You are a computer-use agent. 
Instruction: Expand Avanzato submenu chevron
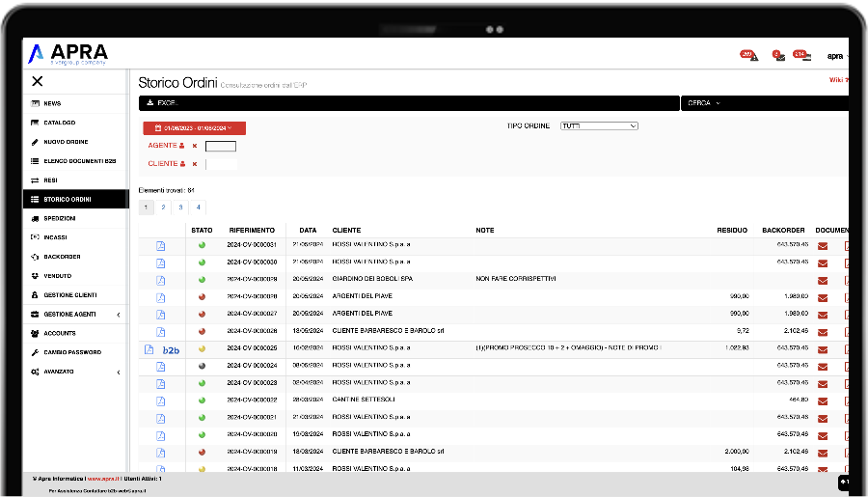point(119,373)
